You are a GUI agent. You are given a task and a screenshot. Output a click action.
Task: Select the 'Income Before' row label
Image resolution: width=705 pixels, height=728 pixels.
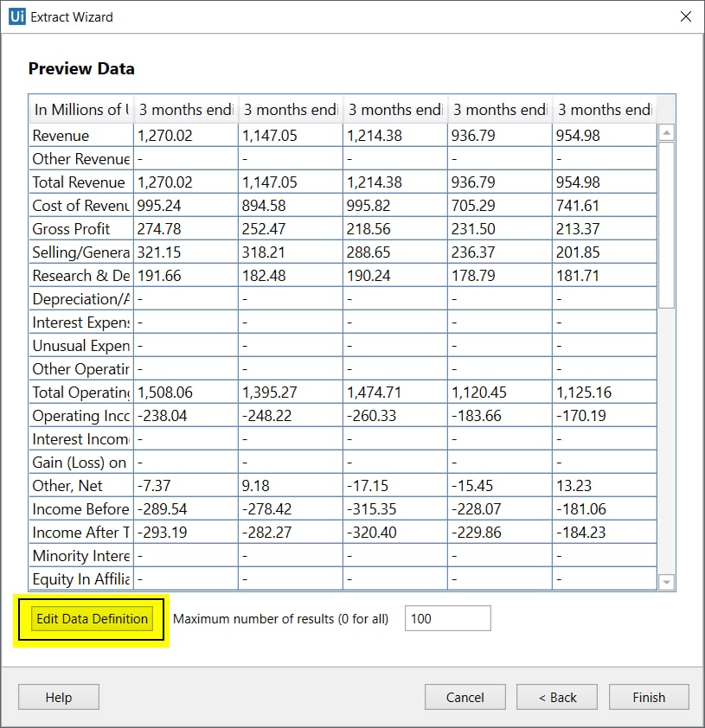tap(81, 509)
